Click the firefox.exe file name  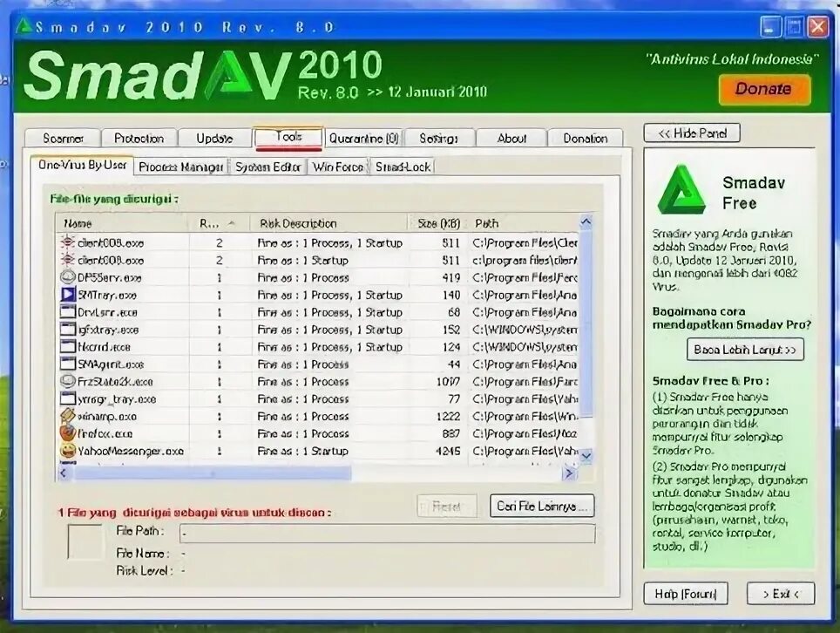click(105, 433)
